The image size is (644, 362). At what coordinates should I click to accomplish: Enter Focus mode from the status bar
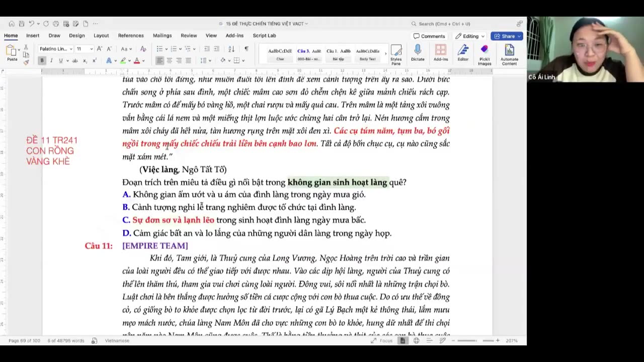pyautogui.click(x=382, y=341)
